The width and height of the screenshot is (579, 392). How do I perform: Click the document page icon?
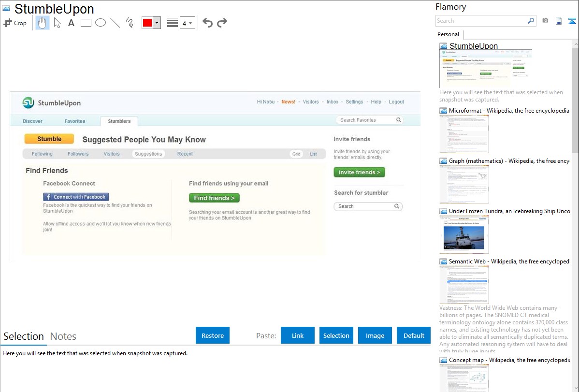point(559,21)
